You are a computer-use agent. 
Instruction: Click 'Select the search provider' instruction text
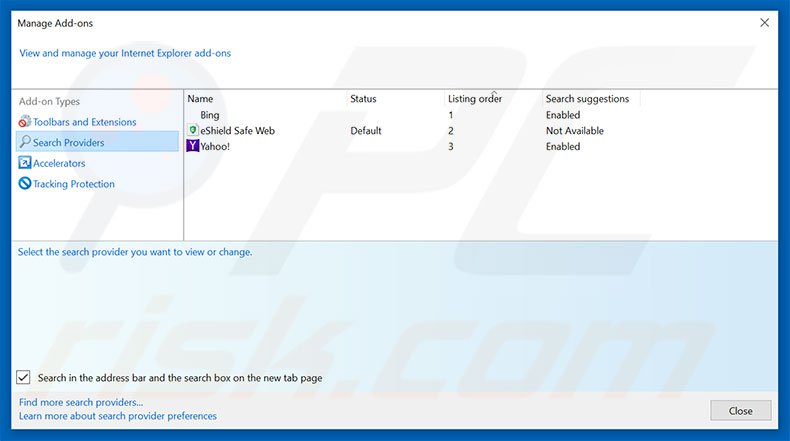135,251
